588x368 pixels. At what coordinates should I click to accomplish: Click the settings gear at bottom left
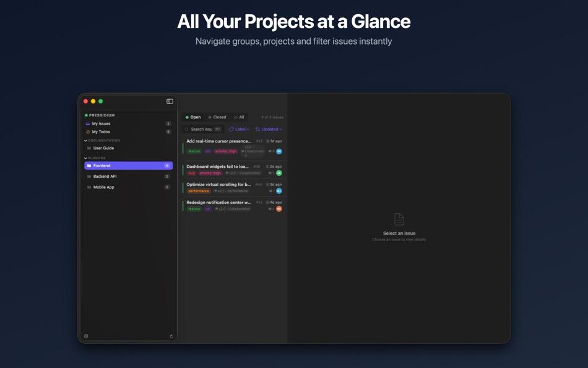pos(85,336)
